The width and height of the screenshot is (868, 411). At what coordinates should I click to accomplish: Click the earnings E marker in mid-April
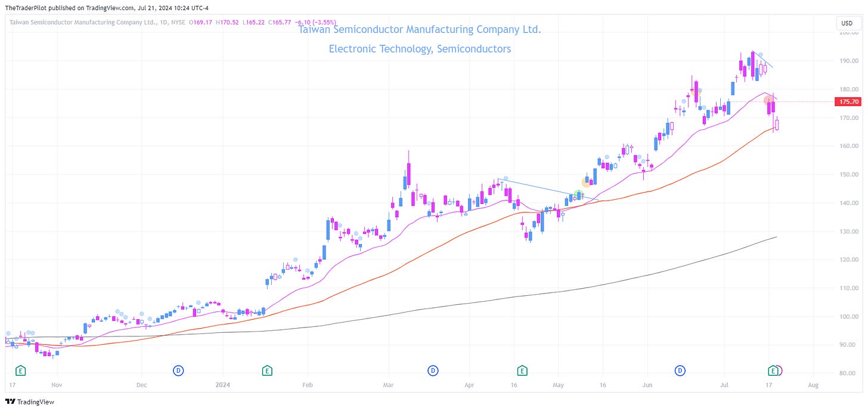point(522,370)
